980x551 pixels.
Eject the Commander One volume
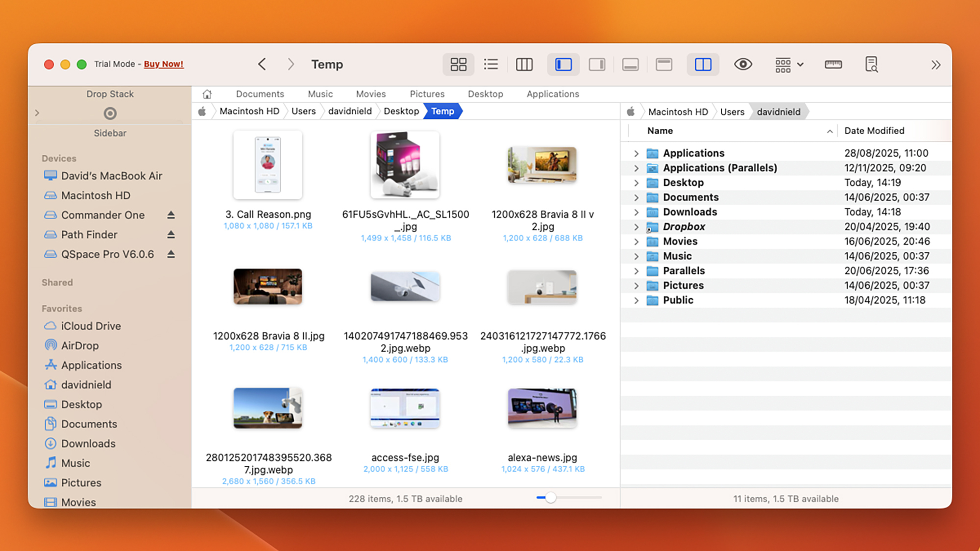tap(171, 215)
